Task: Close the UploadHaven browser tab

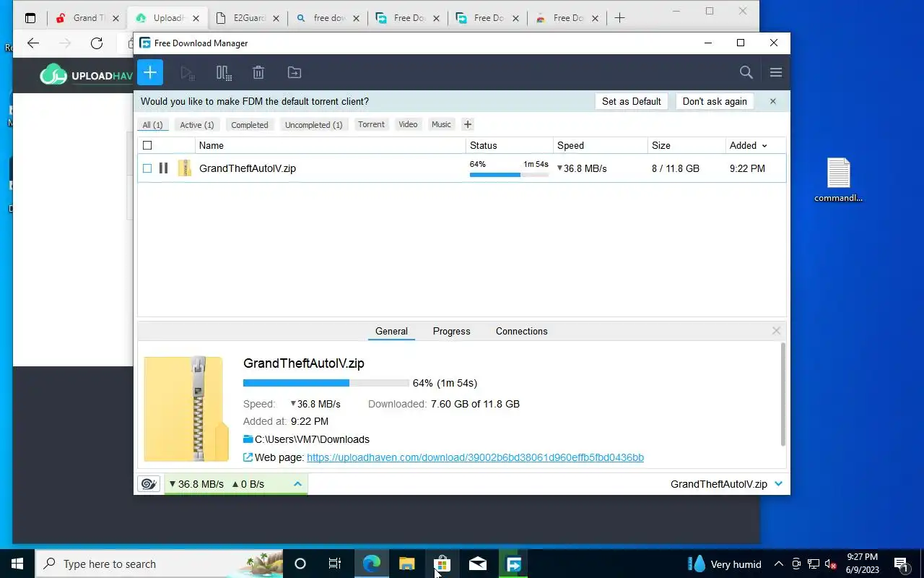Action: pos(196,18)
